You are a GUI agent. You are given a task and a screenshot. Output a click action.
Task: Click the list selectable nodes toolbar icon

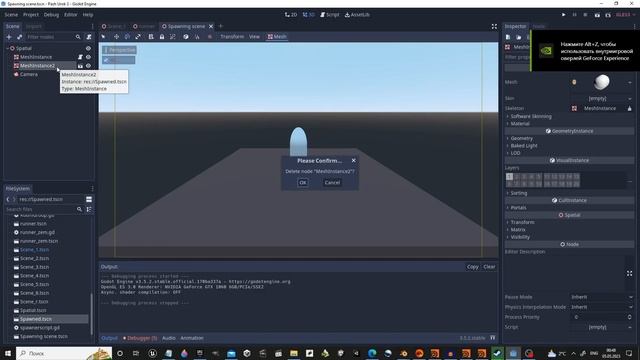[151, 37]
